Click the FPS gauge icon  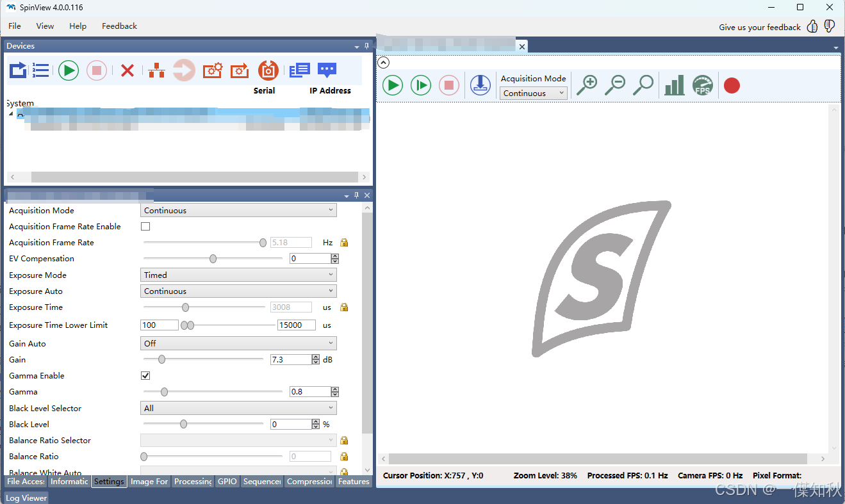click(x=703, y=85)
